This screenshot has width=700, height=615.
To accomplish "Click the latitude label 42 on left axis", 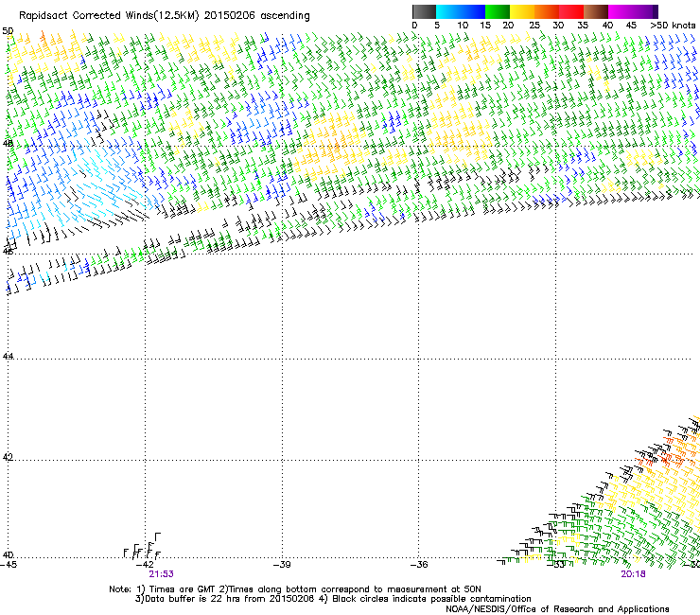I will coord(8,457).
